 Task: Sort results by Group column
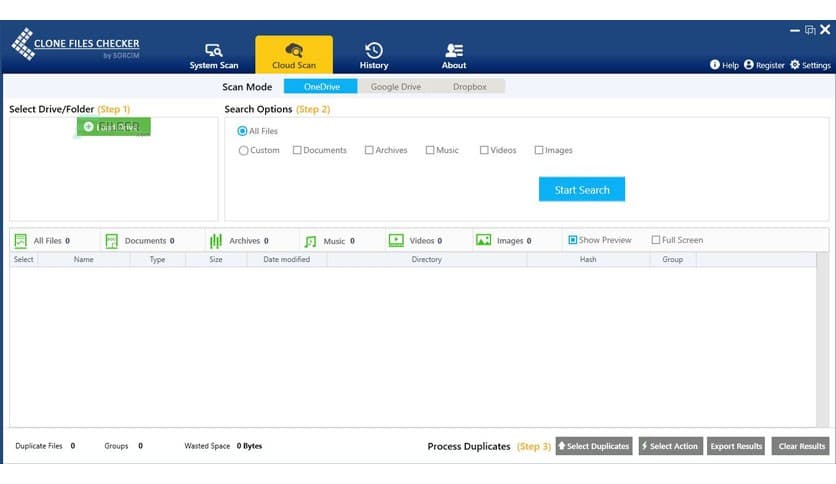tap(672, 260)
